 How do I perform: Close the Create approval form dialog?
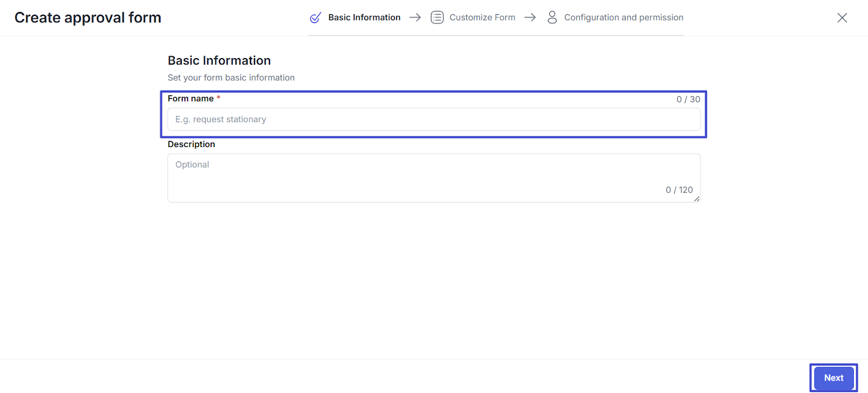[842, 18]
